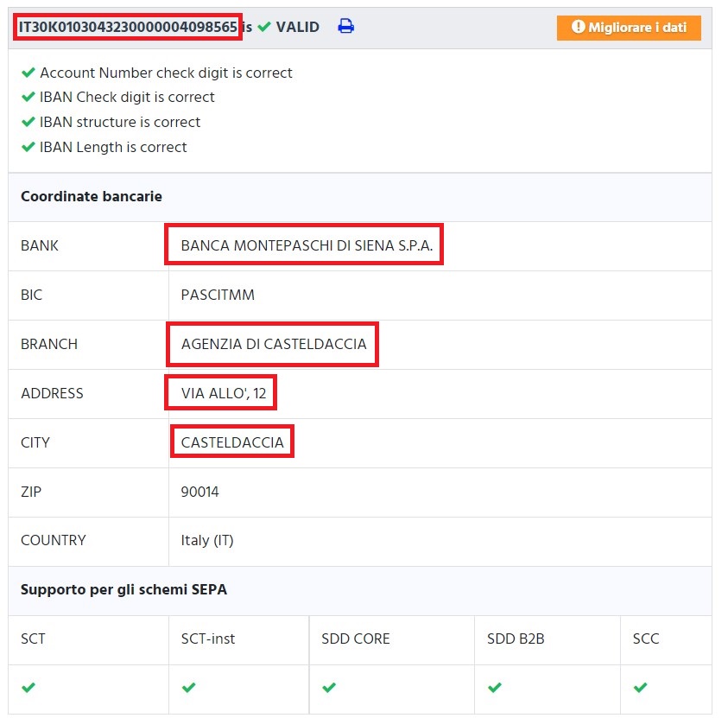728x718 pixels.
Task: Select the CASTELDACCIA city value
Action: tap(232, 442)
